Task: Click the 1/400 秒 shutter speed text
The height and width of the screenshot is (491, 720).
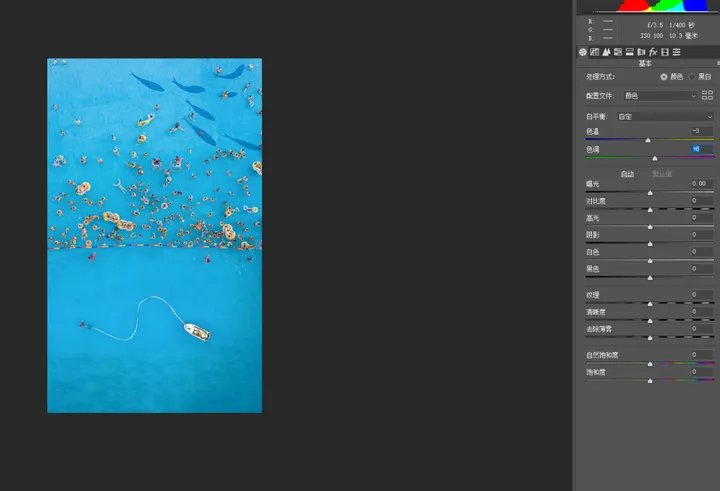Action: pos(682,25)
